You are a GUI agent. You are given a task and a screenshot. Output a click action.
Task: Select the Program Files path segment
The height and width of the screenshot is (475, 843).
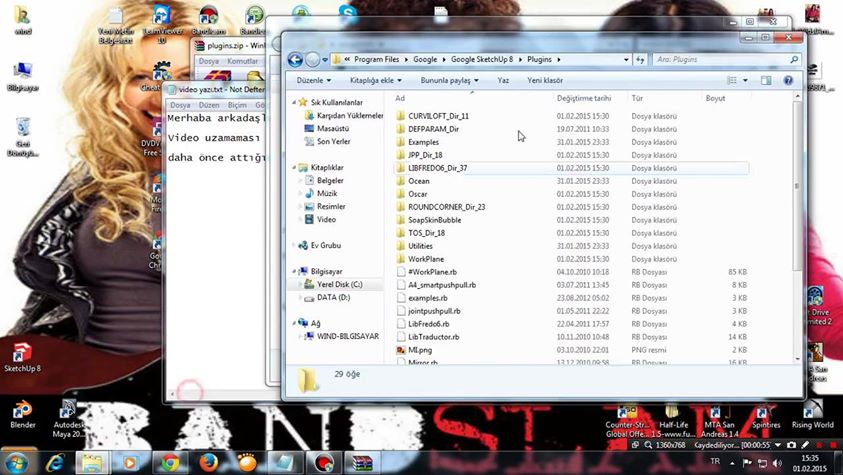click(x=376, y=60)
